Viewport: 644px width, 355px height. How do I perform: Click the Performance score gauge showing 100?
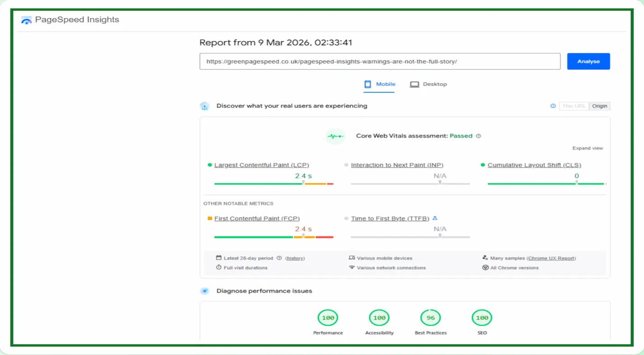point(328,318)
